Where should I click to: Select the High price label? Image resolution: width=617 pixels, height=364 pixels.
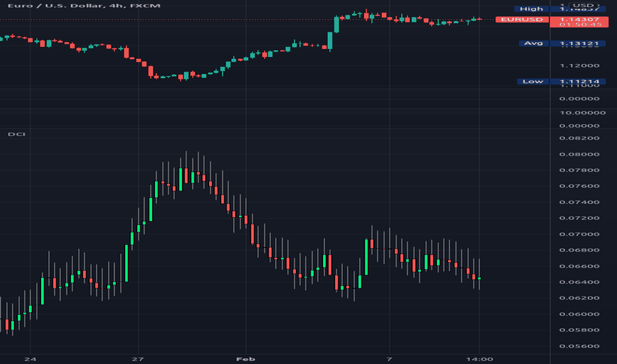[531, 9]
